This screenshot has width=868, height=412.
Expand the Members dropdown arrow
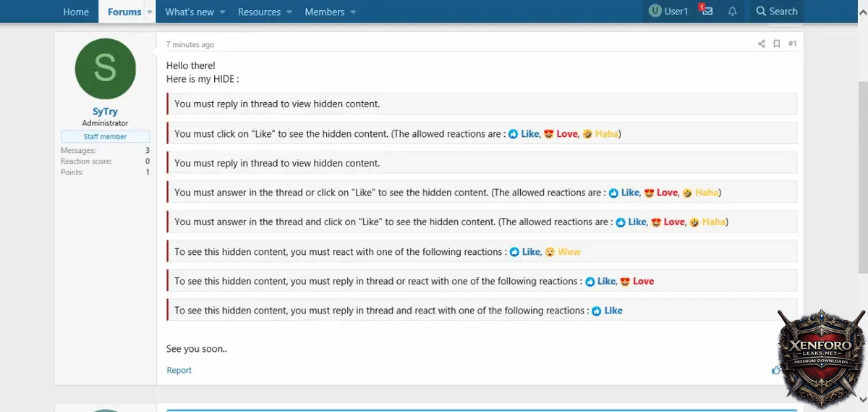(x=353, y=12)
